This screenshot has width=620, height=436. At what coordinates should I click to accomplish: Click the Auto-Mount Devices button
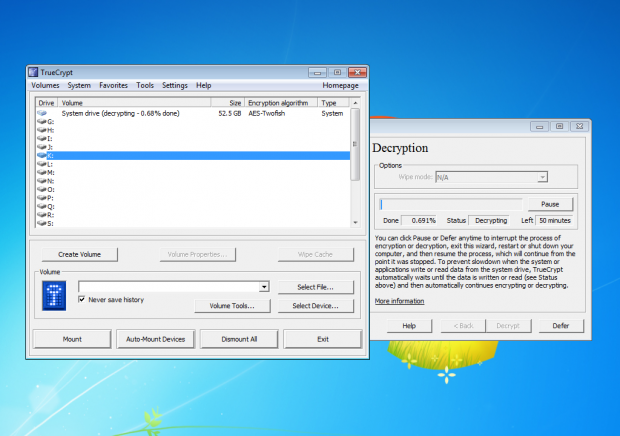[x=155, y=339]
